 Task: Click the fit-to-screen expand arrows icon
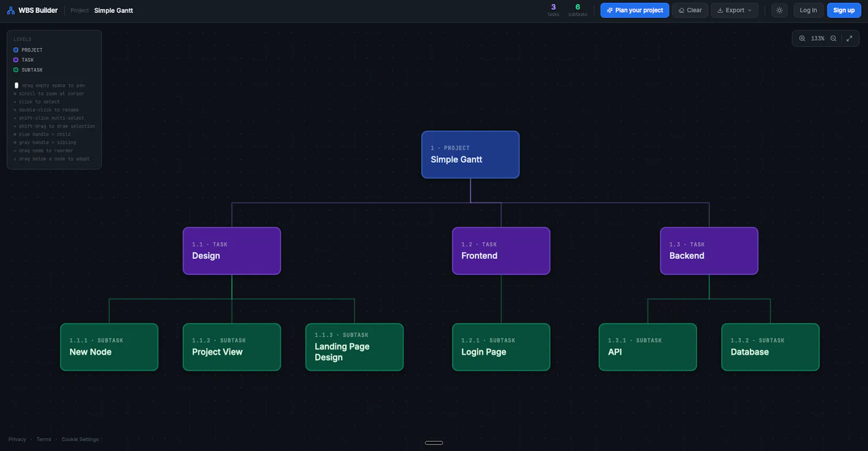850,39
